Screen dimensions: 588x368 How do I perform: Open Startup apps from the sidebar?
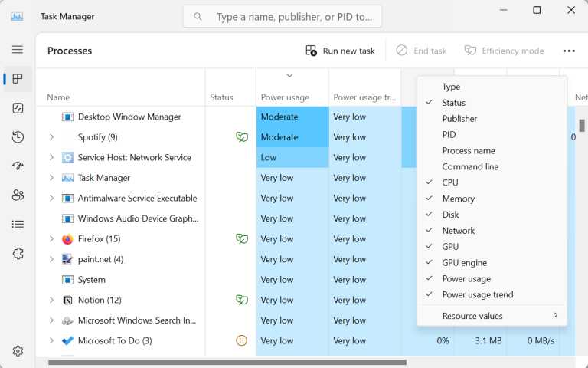click(18, 166)
